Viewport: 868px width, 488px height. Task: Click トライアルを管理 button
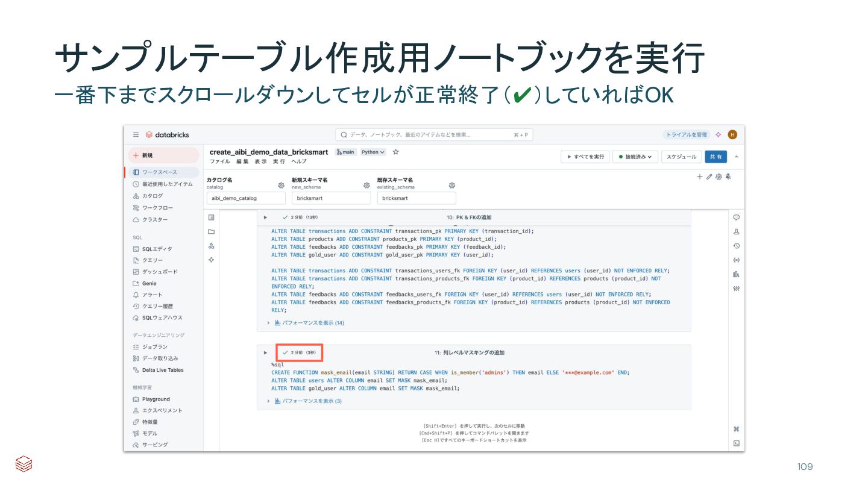687,135
